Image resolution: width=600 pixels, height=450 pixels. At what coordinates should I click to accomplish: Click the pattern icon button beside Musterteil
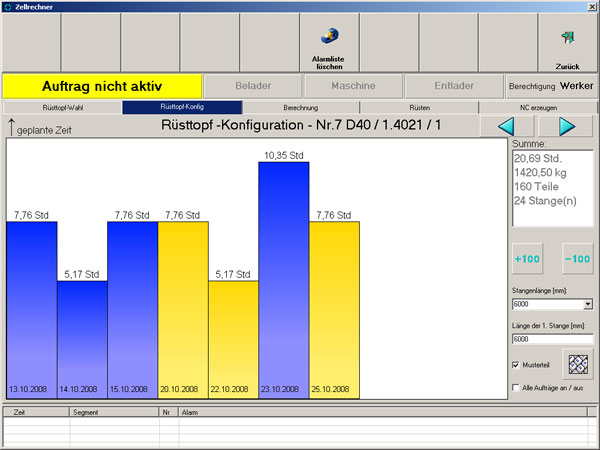(x=577, y=364)
